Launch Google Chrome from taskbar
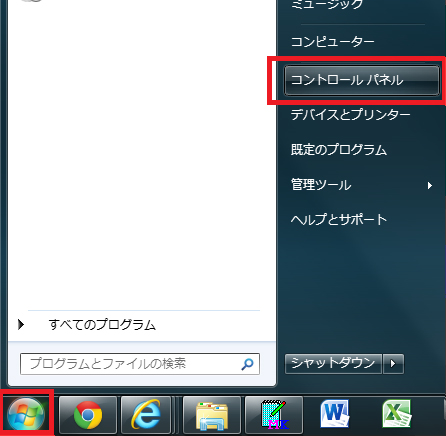The image size is (446, 436). tap(88, 415)
